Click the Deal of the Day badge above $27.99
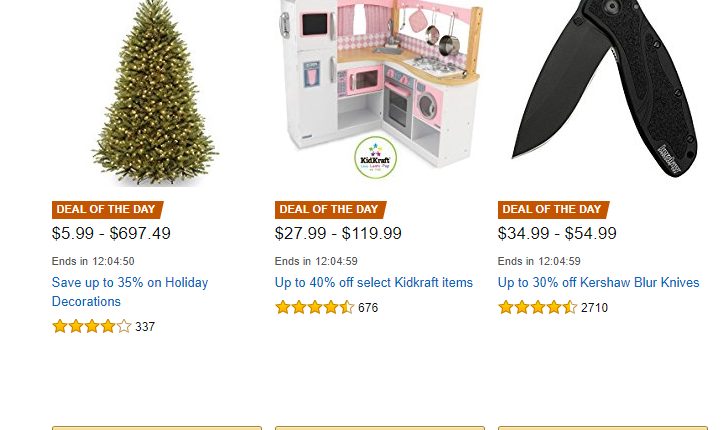This screenshot has height=430, width=725. [x=330, y=209]
